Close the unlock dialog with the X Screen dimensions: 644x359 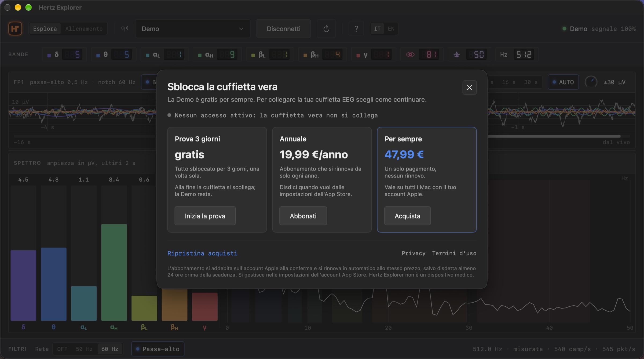coord(469,87)
